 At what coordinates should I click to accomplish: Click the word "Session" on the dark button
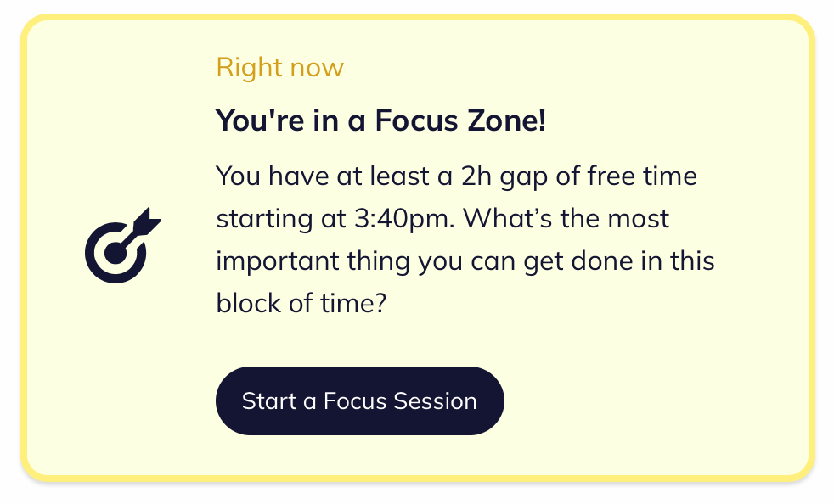(435, 400)
